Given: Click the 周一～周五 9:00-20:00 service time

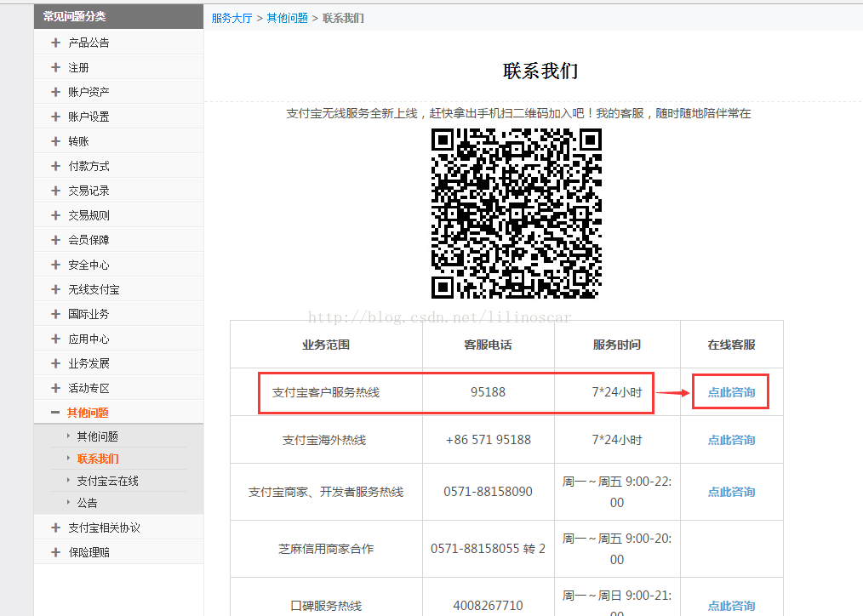Looking at the screenshot, I should pyautogui.click(x=617, y=549).
